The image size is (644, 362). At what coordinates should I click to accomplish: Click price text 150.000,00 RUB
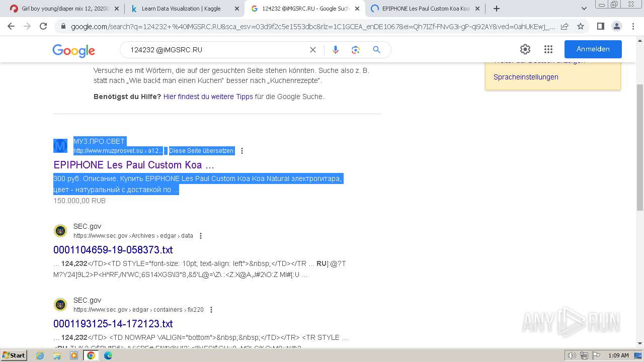(79, 201)
